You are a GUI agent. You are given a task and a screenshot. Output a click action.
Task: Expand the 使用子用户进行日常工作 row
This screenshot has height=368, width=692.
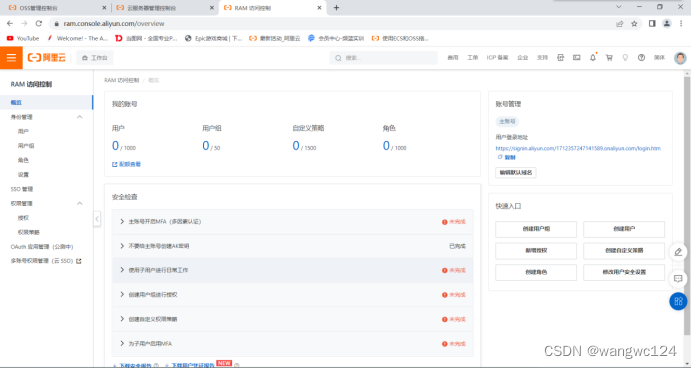pos(292,270)
